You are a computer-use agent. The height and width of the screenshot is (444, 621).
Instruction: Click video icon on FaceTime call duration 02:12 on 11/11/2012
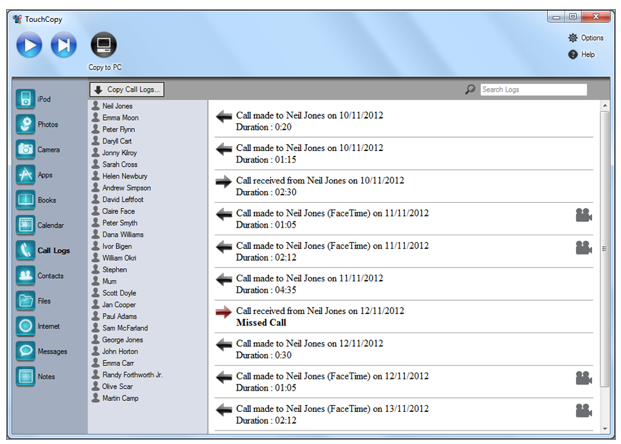[x=583, y=247]
